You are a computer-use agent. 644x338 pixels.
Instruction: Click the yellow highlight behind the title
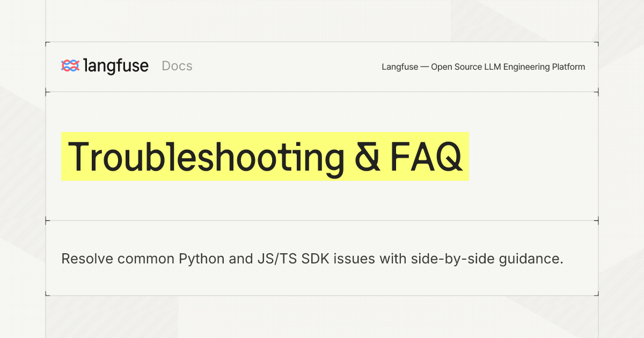coord(265,156)
